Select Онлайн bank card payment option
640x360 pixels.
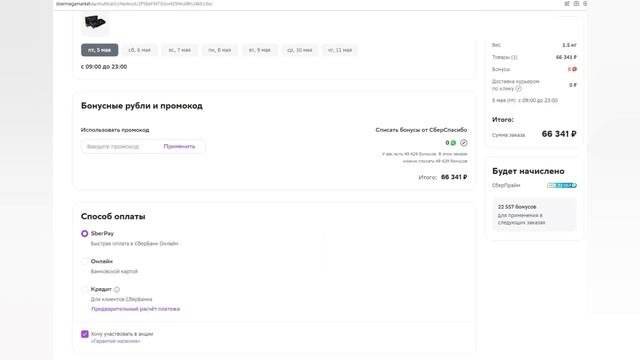[84, 261]
